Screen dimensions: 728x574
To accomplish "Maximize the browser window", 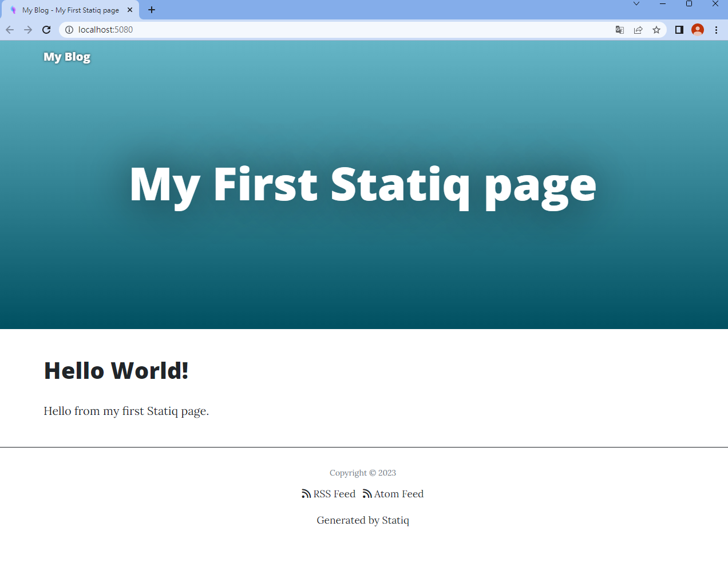I will click(689, 4).
